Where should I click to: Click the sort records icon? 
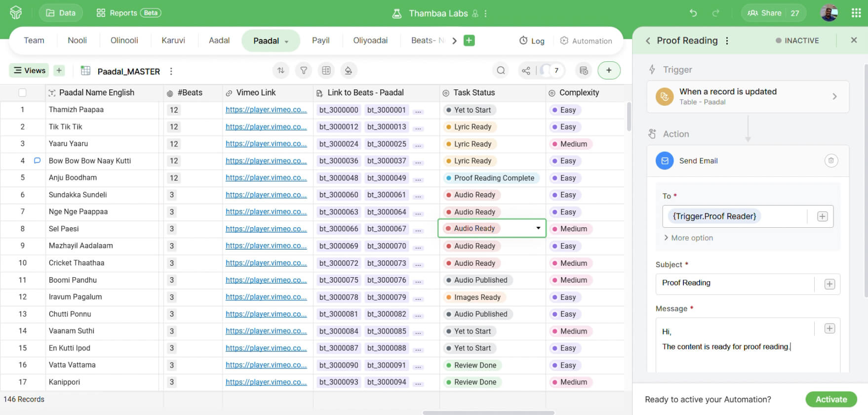coord(281,71)
